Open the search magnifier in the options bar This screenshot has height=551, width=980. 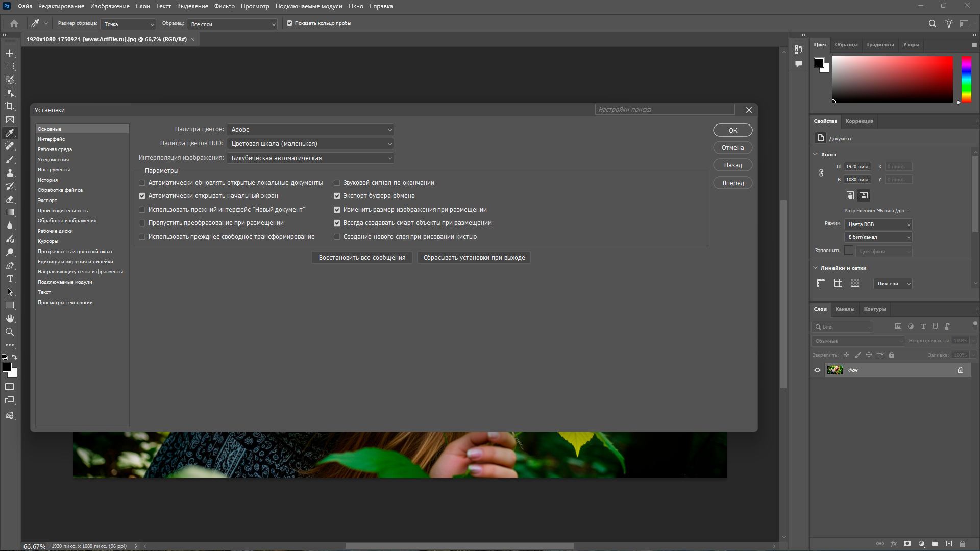[932, 23]
